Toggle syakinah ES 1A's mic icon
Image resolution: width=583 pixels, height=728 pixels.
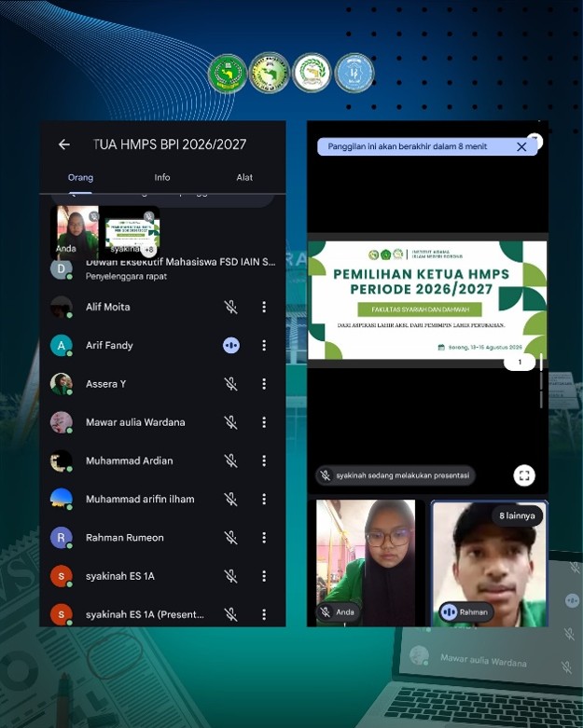coord(231,576)
